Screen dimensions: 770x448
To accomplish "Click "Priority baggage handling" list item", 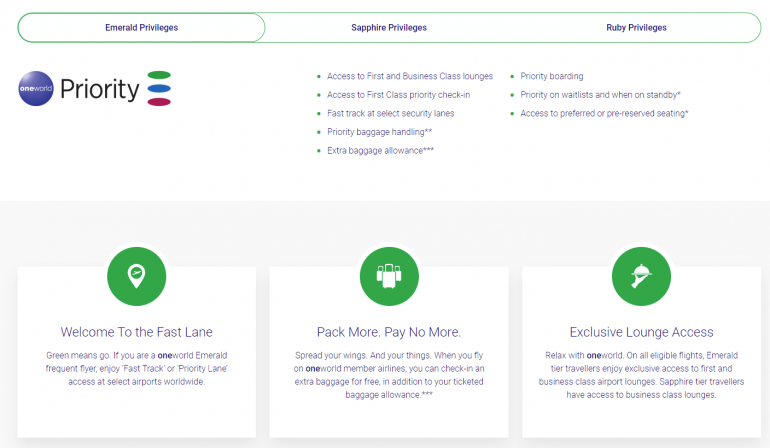I will (x=379, y=132).
